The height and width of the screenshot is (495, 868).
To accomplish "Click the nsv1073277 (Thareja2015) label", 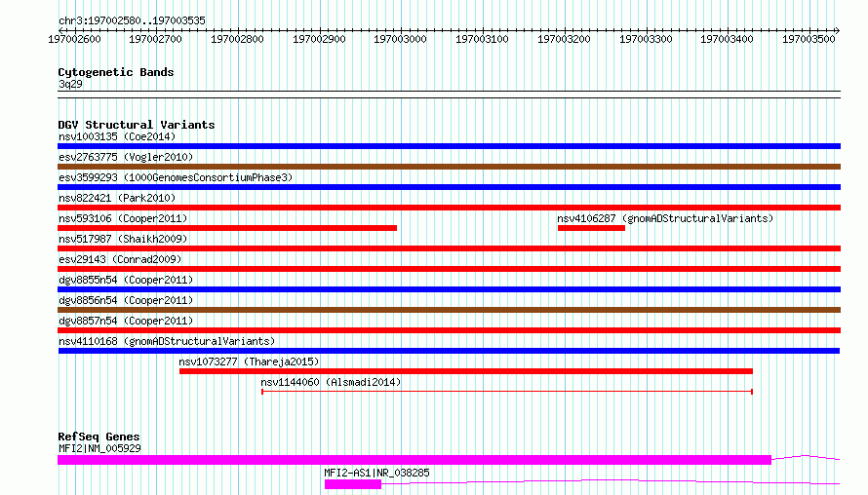I will pyautogui.click(x=249, y=362).
